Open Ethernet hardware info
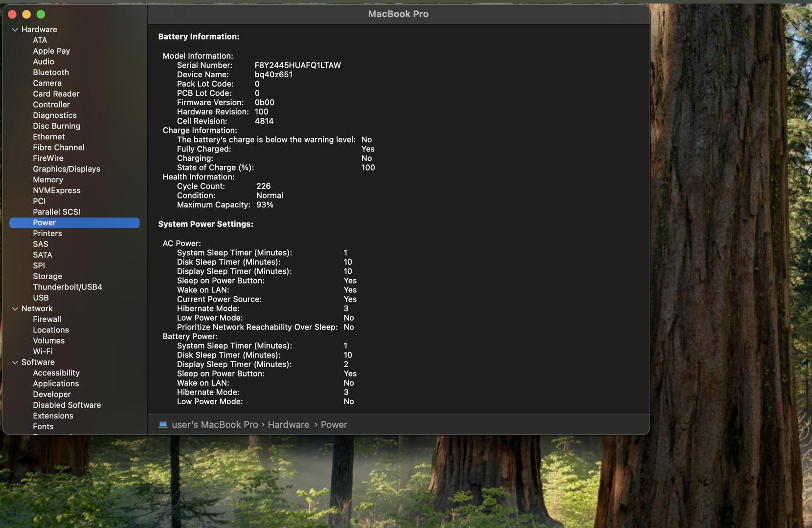 coord(49,137)
